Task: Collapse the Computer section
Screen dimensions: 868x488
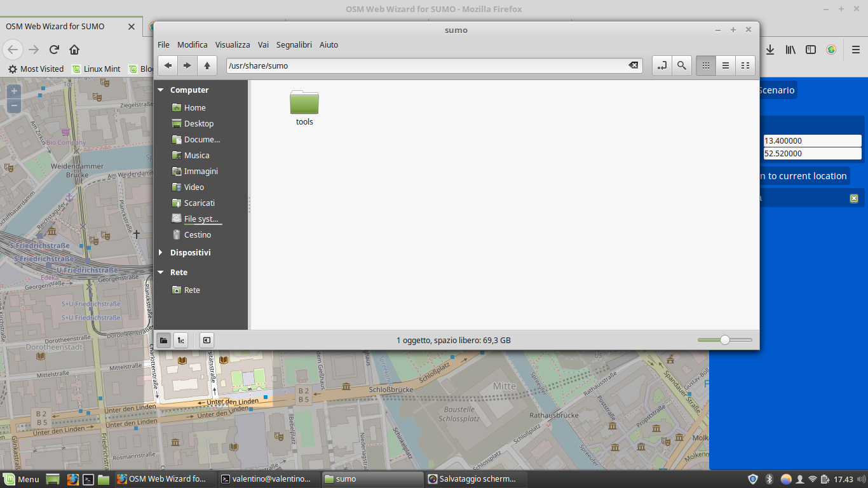Action: [161, 90]
